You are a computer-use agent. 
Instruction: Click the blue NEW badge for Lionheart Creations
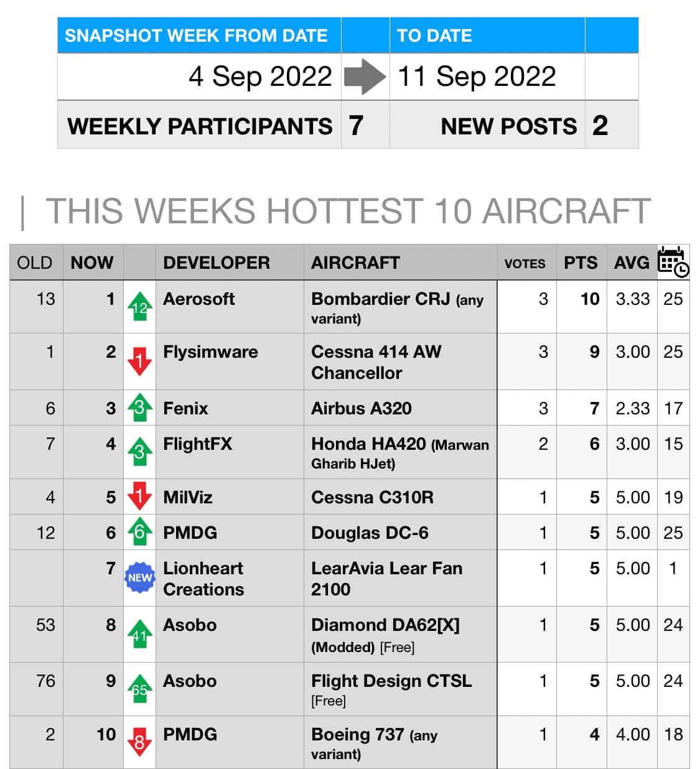139,577
